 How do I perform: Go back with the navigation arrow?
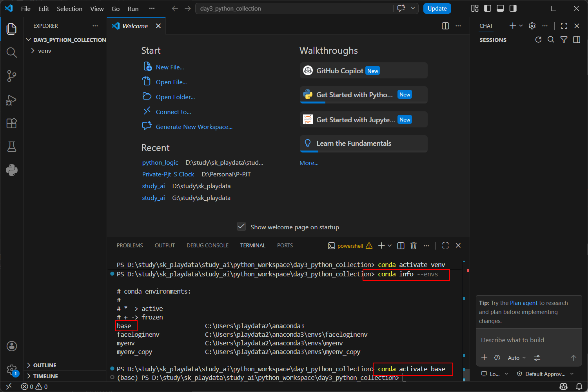coord(175,9)
